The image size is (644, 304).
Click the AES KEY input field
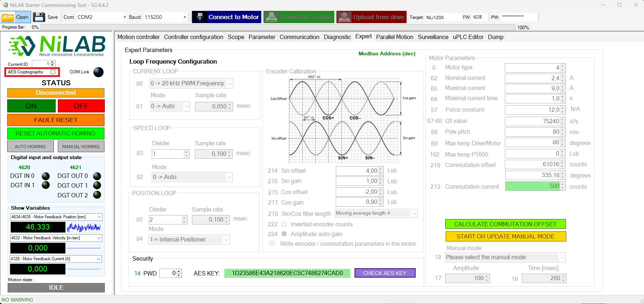point(287,273)
